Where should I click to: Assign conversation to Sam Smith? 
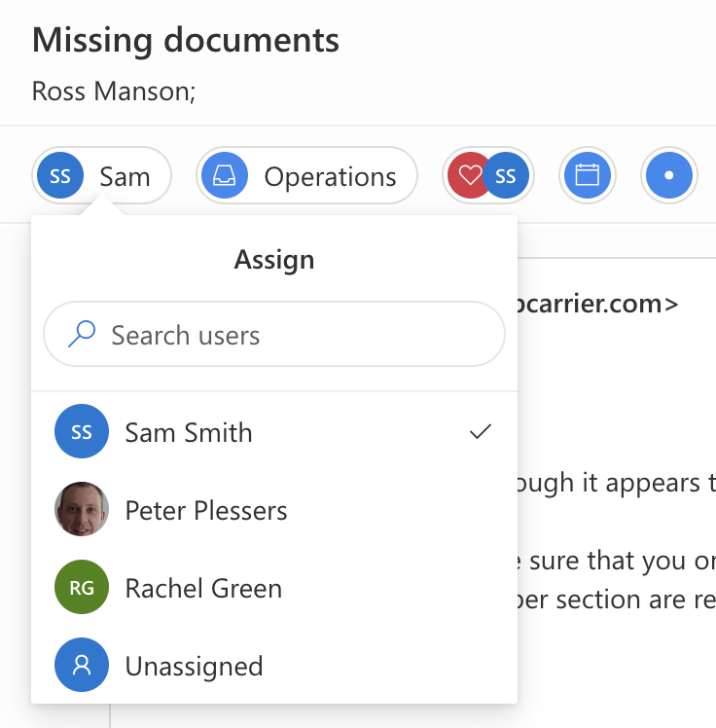click(x=274, y=431)
